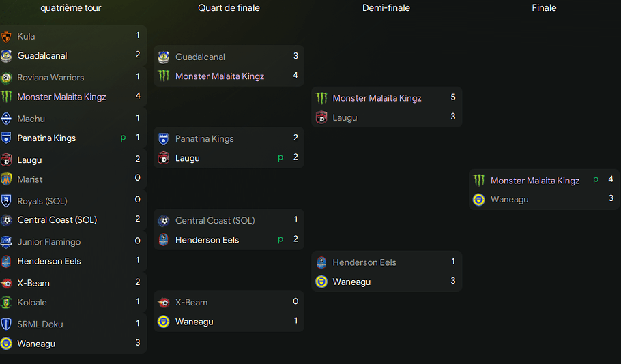Screen dimensions: 621x364
Task: Click the Marist club badge
Action: pos(7,179)
